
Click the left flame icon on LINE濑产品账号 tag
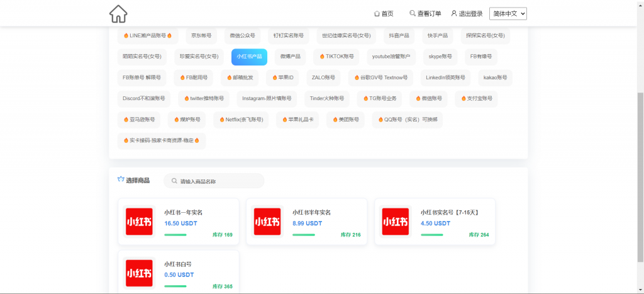click(126, 35)
